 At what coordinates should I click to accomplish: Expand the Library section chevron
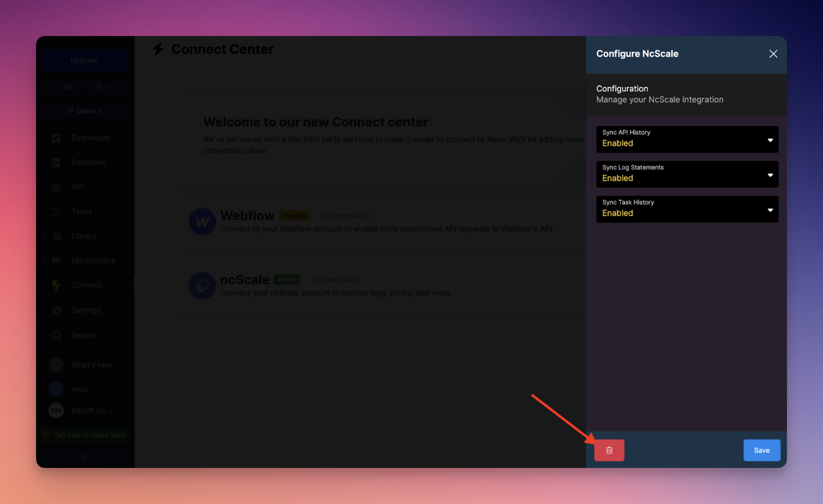[x=44, y=236]
